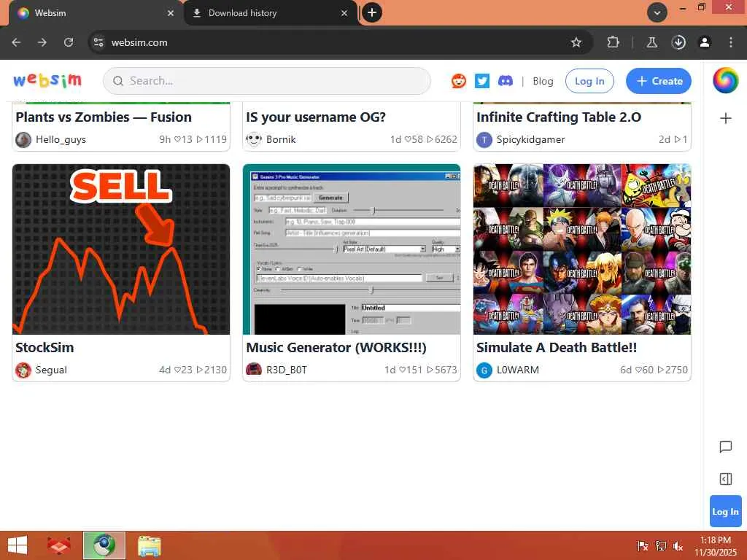
Task: Click the StockSim title
Action: click(44, 348)
